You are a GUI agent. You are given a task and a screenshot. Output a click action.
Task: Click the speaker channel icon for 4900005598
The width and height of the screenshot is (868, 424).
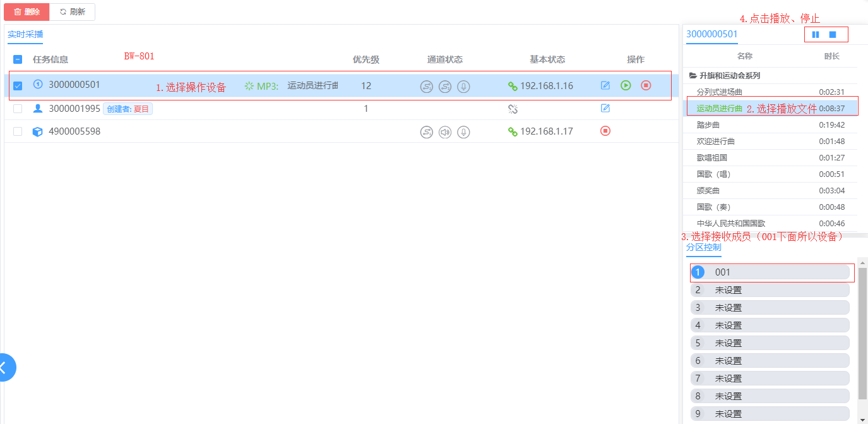click(445, 132)
